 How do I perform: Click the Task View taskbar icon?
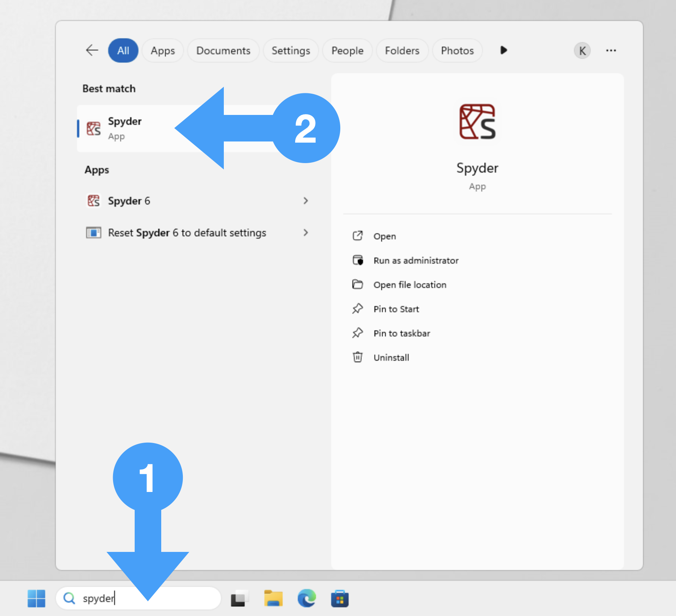click(240, 598)
